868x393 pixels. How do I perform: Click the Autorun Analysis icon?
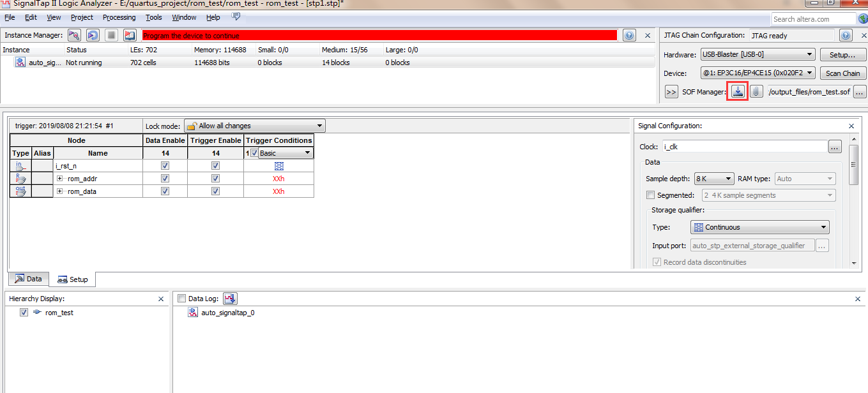click(x=93, y=36)
